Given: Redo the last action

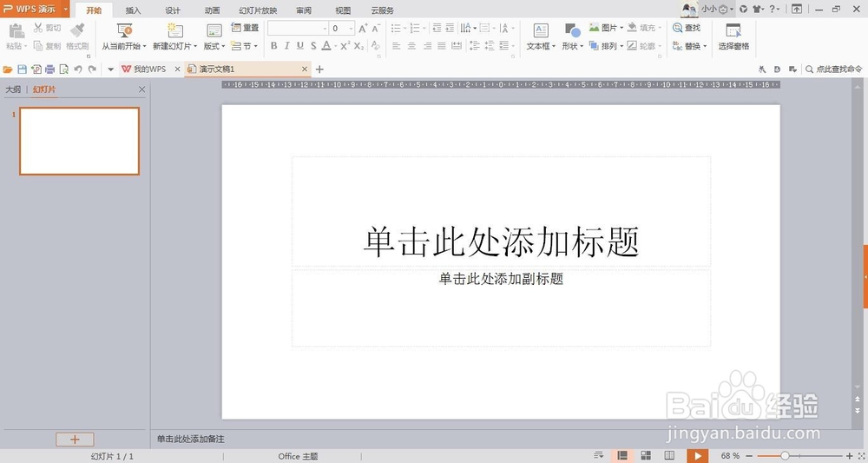Looking at the screenshot, I should tap(92, 69).
